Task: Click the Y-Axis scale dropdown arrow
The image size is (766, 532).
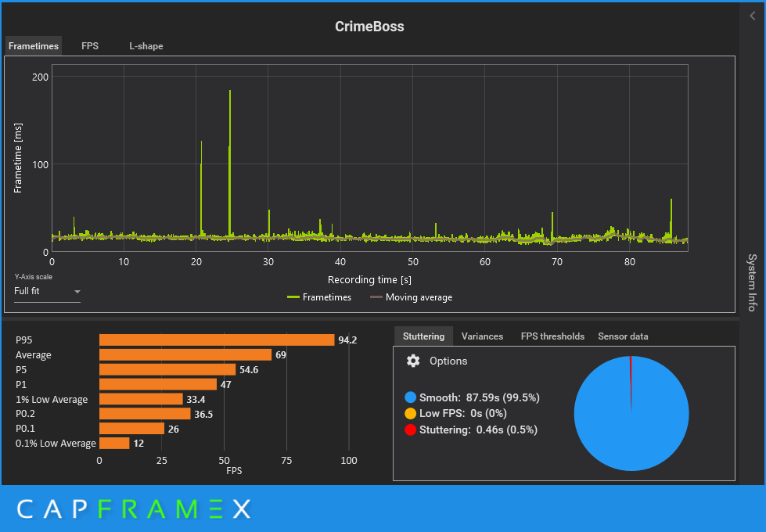Action: coord(77,292)
